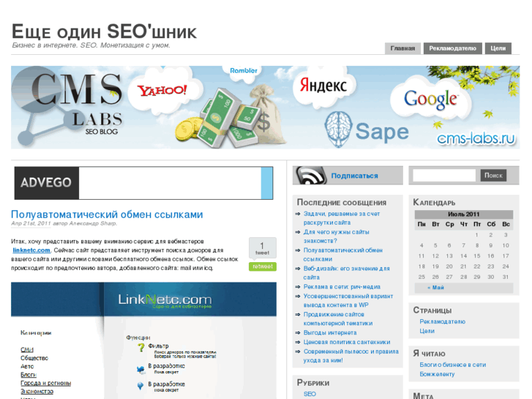Follow the linknetc.com link in the article
The height and width of the screenshot is (399, 532).
[x=31, y=250]
